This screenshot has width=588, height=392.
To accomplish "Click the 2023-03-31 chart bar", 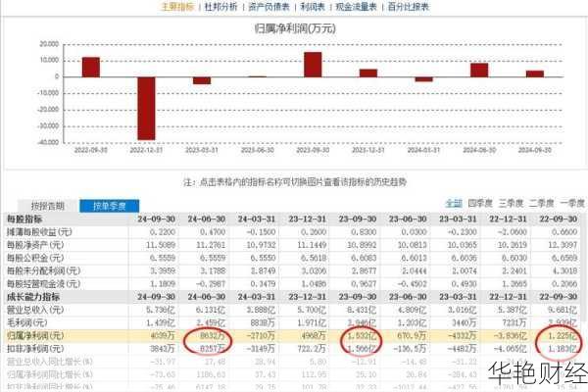I will (202, 80).
